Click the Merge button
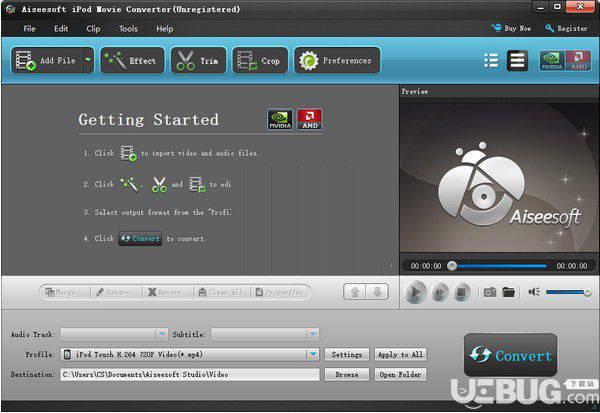Image resolution: width=600 pixels, height=413 pixels. 64,292
